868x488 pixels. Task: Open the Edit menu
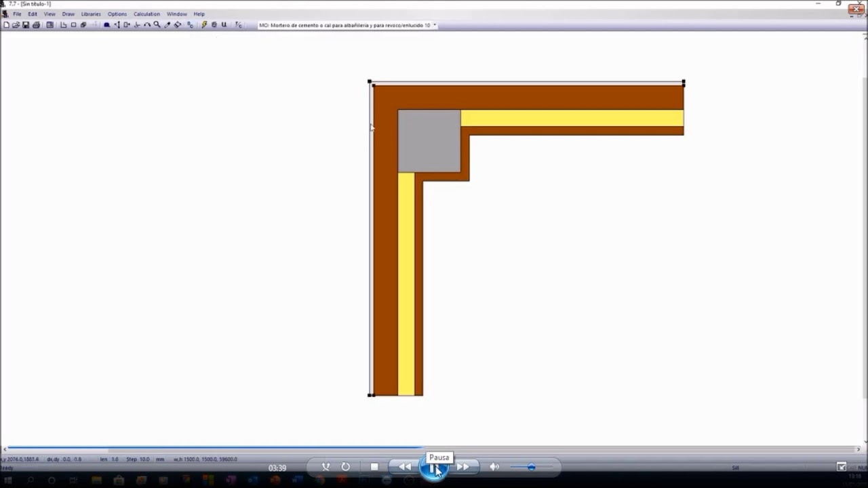point(33,14)
